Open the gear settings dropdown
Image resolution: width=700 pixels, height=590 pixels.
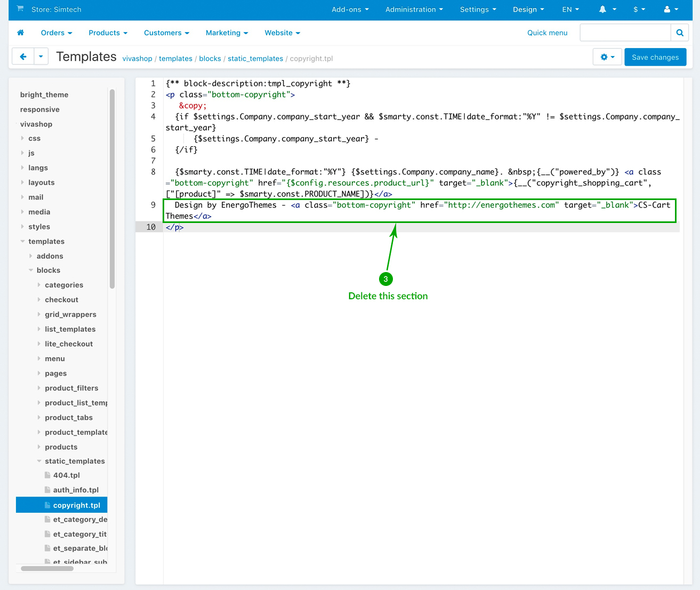coord(607,57)
